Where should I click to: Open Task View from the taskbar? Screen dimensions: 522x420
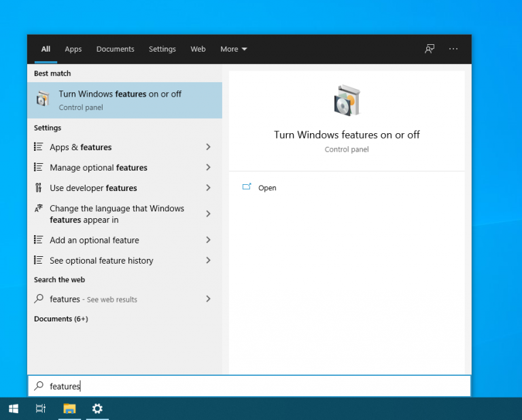coord(41,408)
